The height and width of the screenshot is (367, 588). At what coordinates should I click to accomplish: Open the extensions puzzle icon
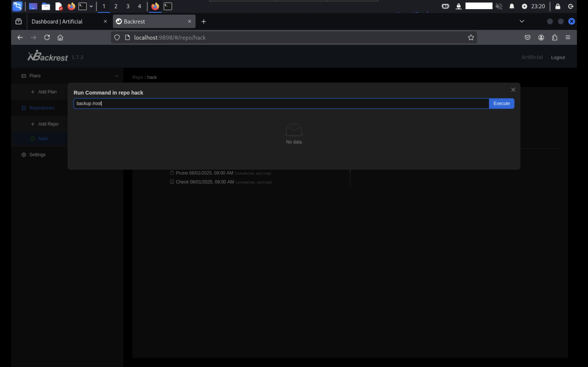(x=555, y=37)
